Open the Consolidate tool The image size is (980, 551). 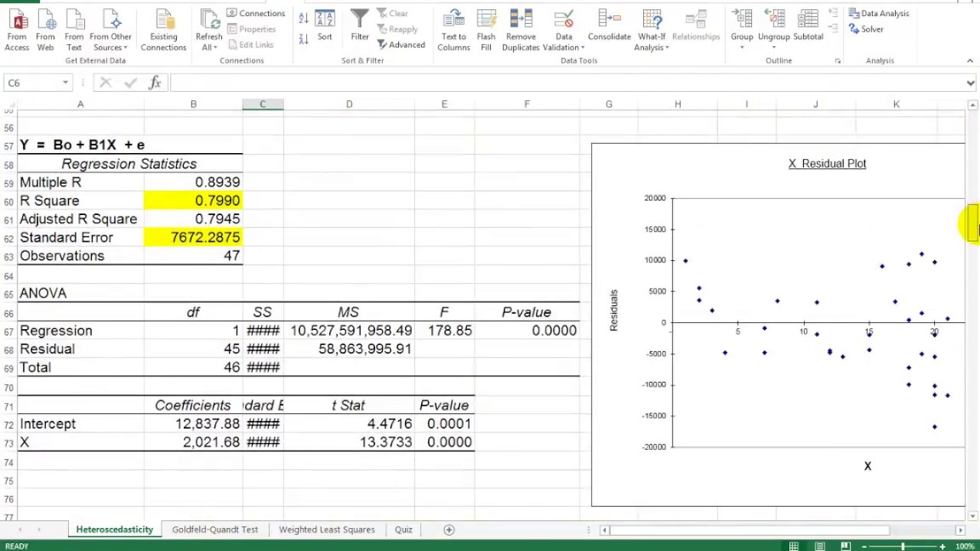pyautogui.click(x=609, y=26)
